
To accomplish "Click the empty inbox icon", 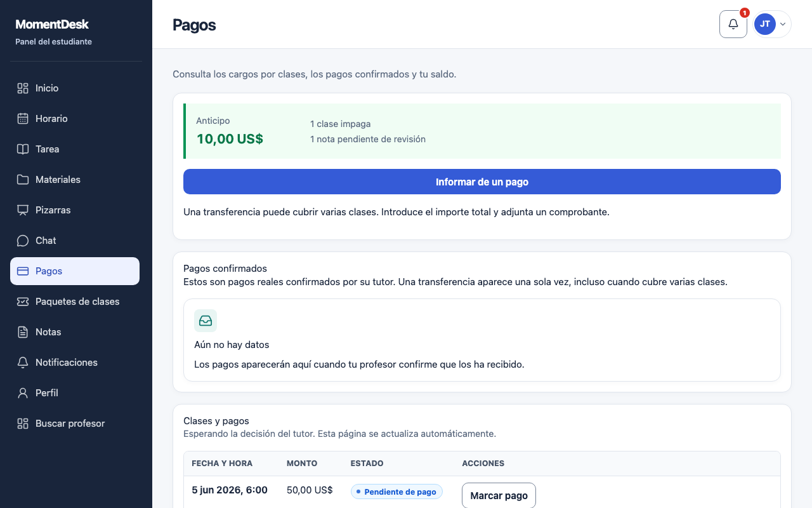I will (x=206, y=321).
